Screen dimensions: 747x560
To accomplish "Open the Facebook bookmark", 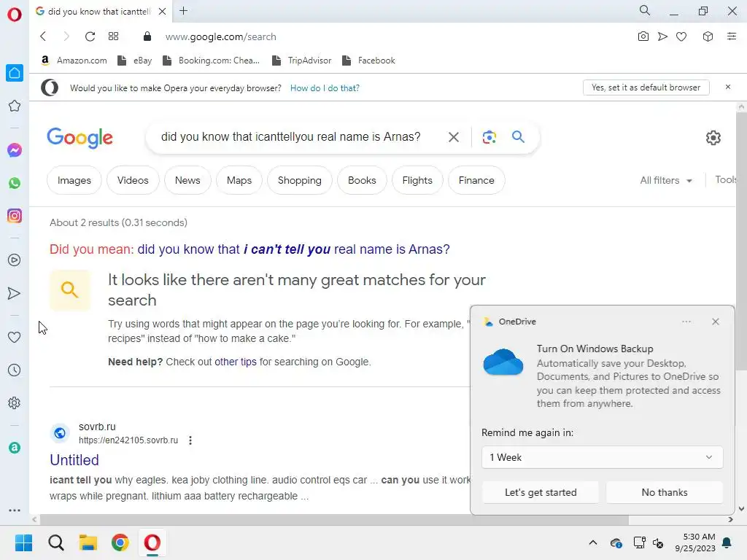I will 368,61.
